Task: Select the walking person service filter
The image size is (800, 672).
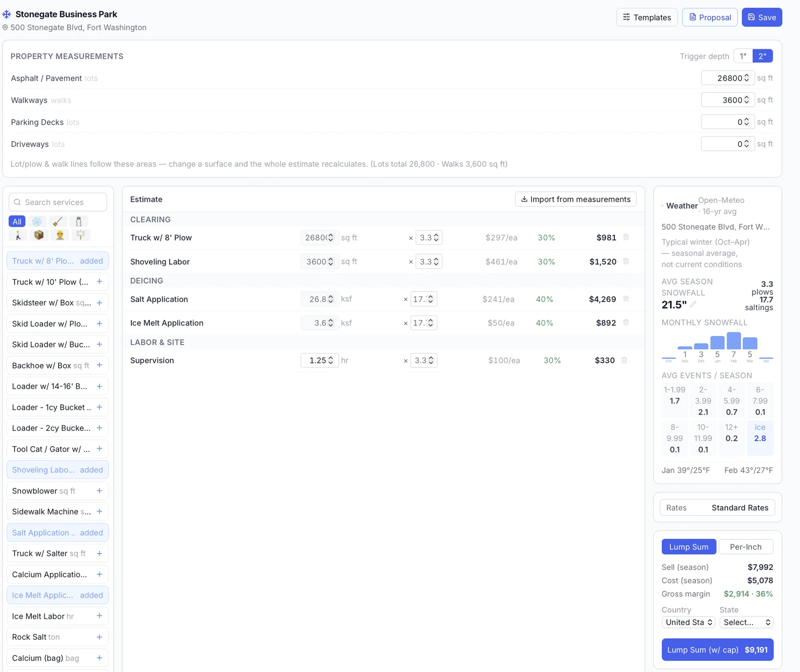Action: [x=18, y=235]
